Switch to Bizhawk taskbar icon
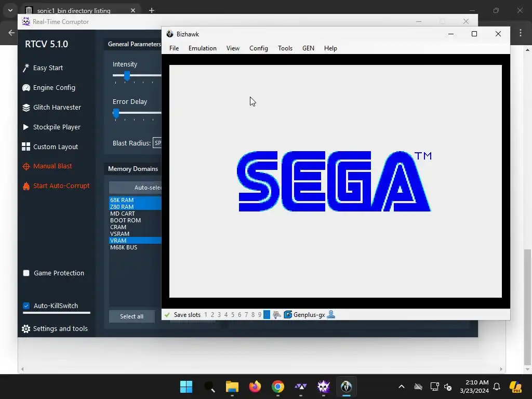The image size is (532, 399). (346, 387)
